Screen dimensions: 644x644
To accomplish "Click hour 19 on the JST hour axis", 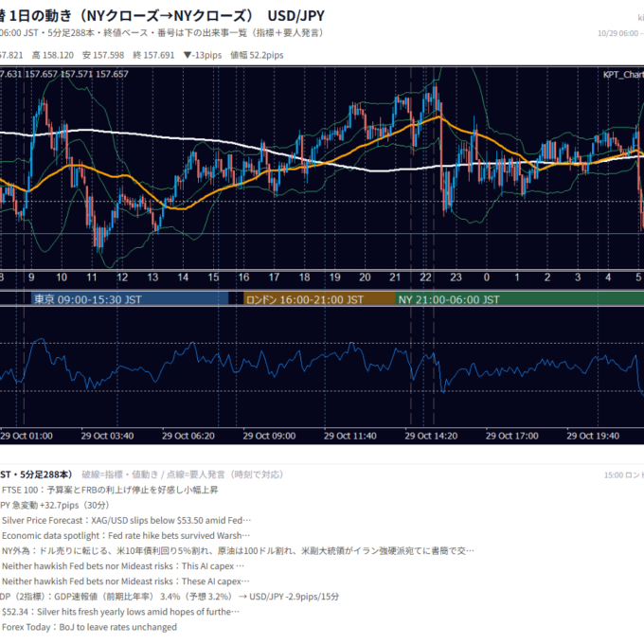I will (x=334, y=277).
